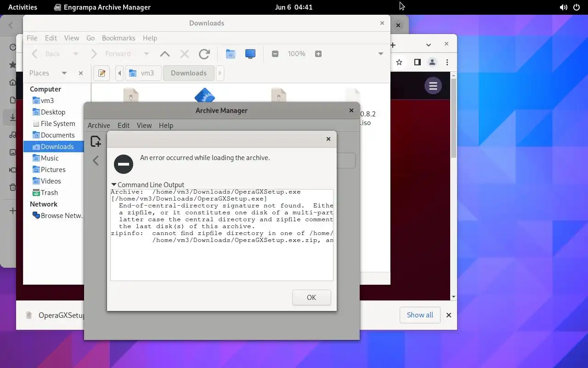This screenshot has width=588, height=368.
Task: Bookmark page with star icon
Action: click(x=399, y=62)
